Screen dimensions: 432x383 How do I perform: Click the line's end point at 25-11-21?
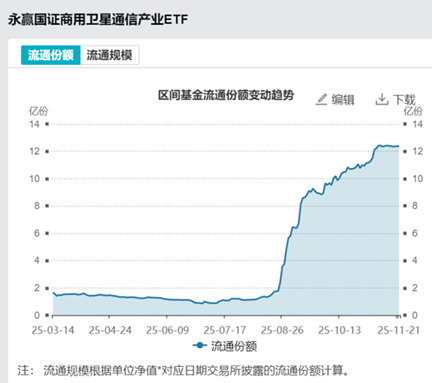[x=398, y=146]
